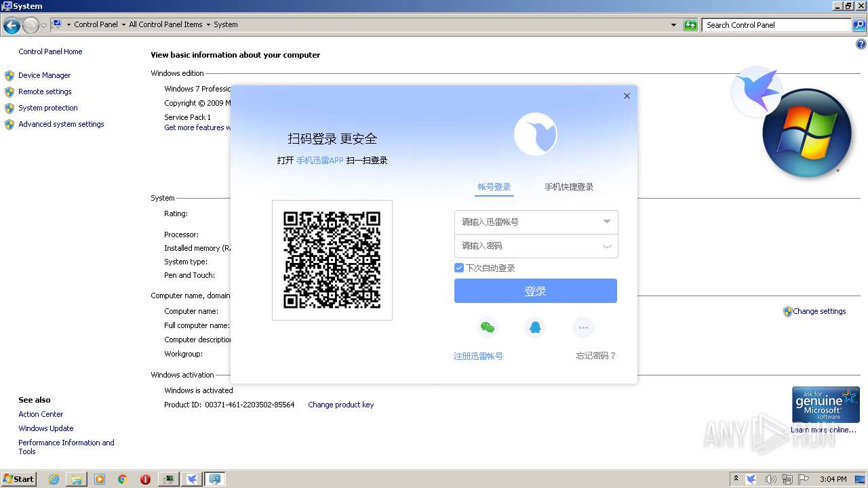Open Windows Update link
This screenshot has height=488, width=868.
coord(46,428)
